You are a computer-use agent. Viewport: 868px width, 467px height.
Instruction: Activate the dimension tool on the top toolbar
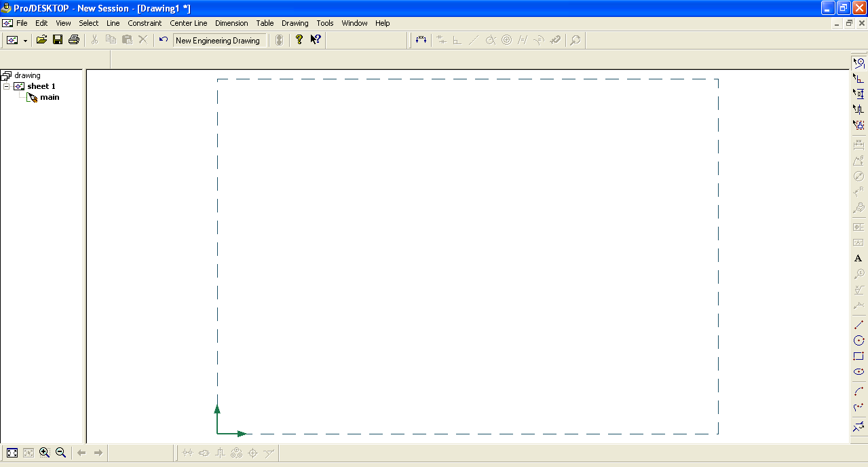click(421, 39)
